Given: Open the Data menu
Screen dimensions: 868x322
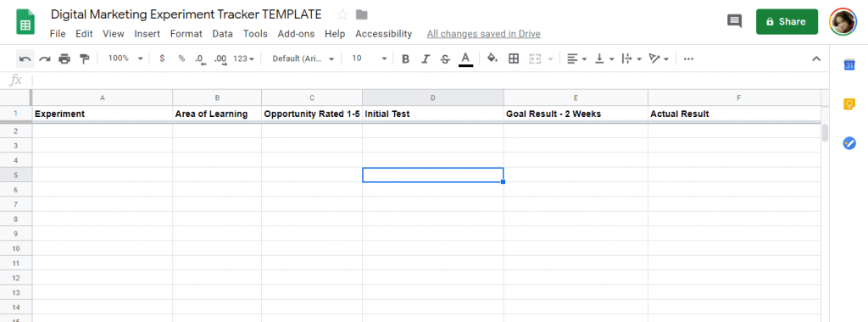Looking at the screenshot, I should pos(223,34).
